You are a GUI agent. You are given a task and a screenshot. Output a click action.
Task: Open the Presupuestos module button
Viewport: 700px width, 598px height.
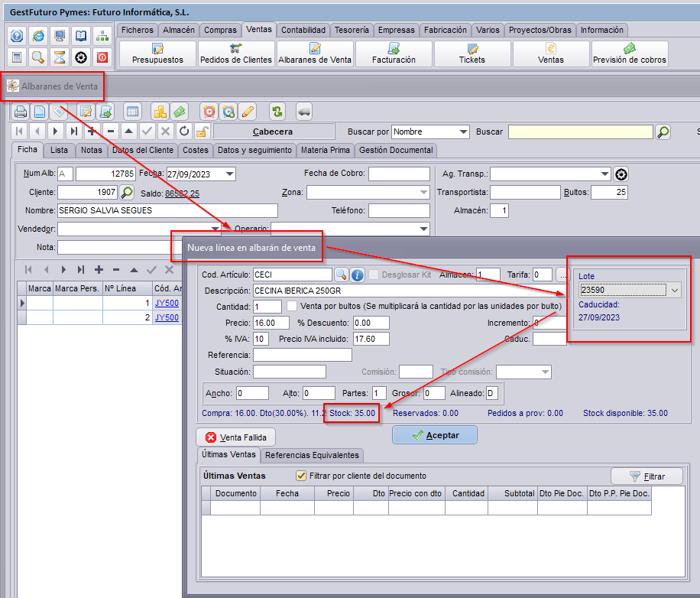point(157,54)
